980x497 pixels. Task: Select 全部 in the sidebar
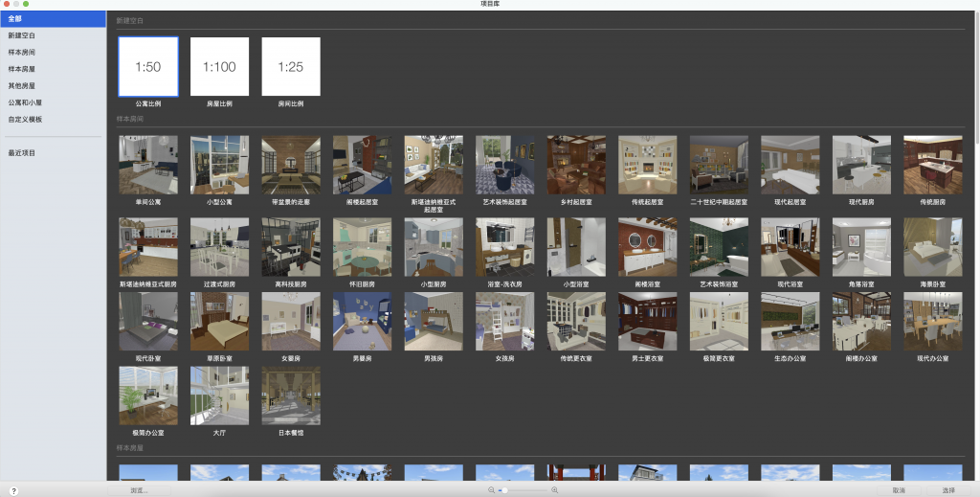tap(54, 19)
